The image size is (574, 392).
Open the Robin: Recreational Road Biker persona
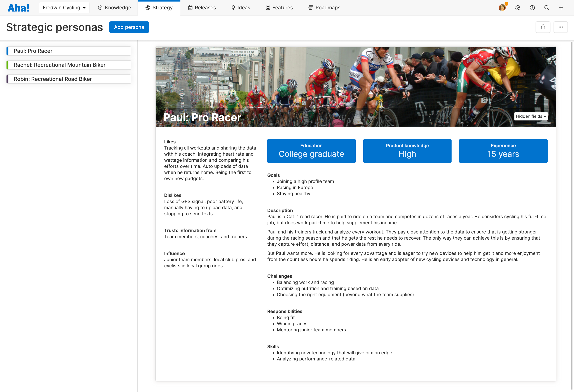pyautogui.click(x=68, y=79)
